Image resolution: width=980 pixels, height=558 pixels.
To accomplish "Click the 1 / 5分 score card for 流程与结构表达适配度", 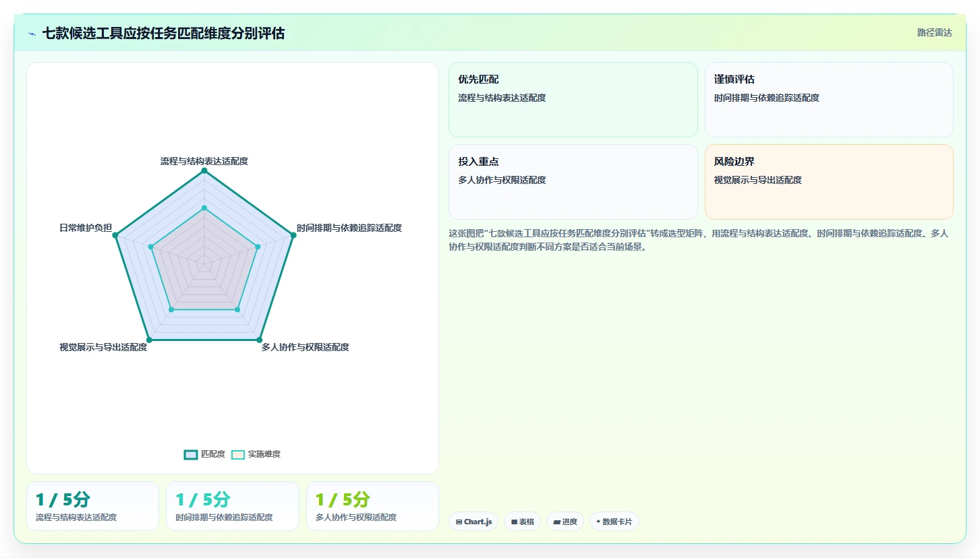I will [x=92, y=506].
